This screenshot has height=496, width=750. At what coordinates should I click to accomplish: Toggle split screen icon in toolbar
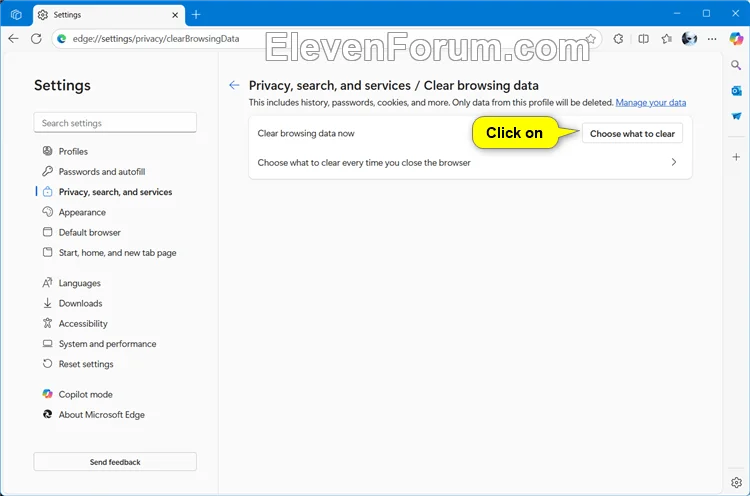pyautogui.click(x=643, y=39)
